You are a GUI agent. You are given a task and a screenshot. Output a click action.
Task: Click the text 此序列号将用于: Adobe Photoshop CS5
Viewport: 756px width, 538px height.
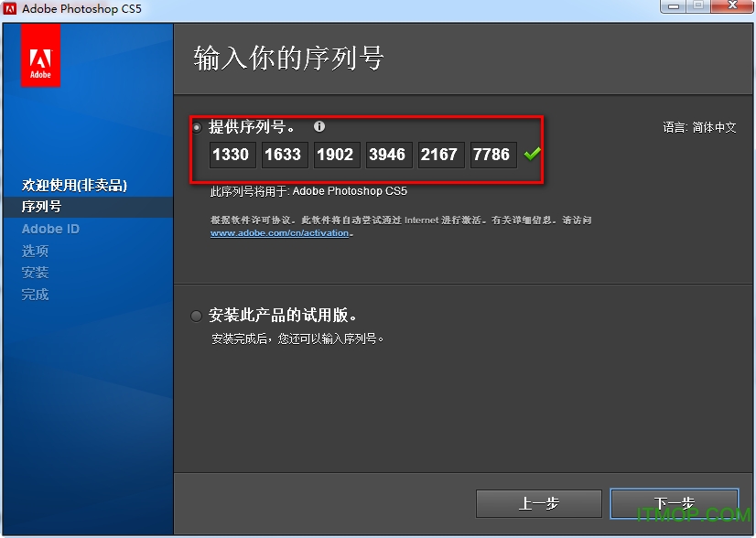308,191
